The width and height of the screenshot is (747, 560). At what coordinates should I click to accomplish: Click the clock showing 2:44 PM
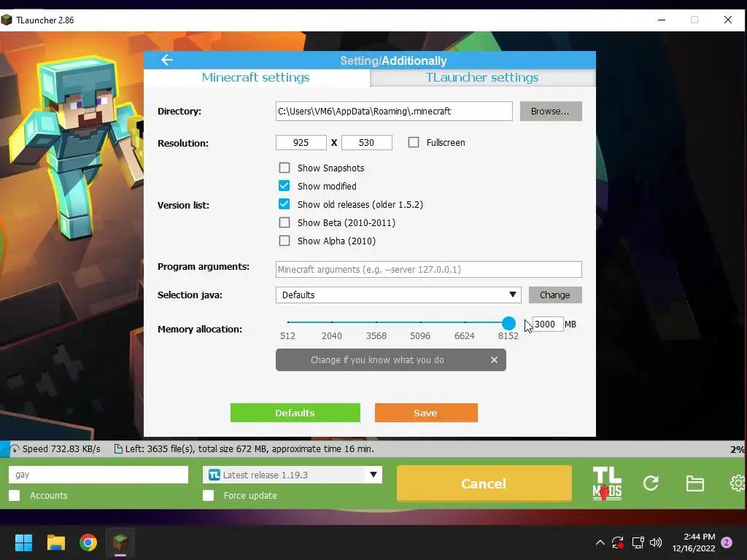pyautogui.click(x=700, y=537)
